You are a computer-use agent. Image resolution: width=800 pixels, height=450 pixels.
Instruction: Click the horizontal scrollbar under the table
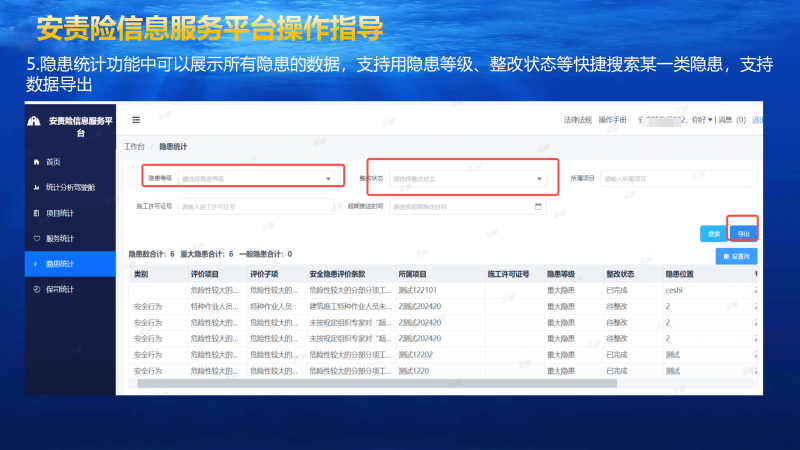pyautogui.click(x=377, y=383)
